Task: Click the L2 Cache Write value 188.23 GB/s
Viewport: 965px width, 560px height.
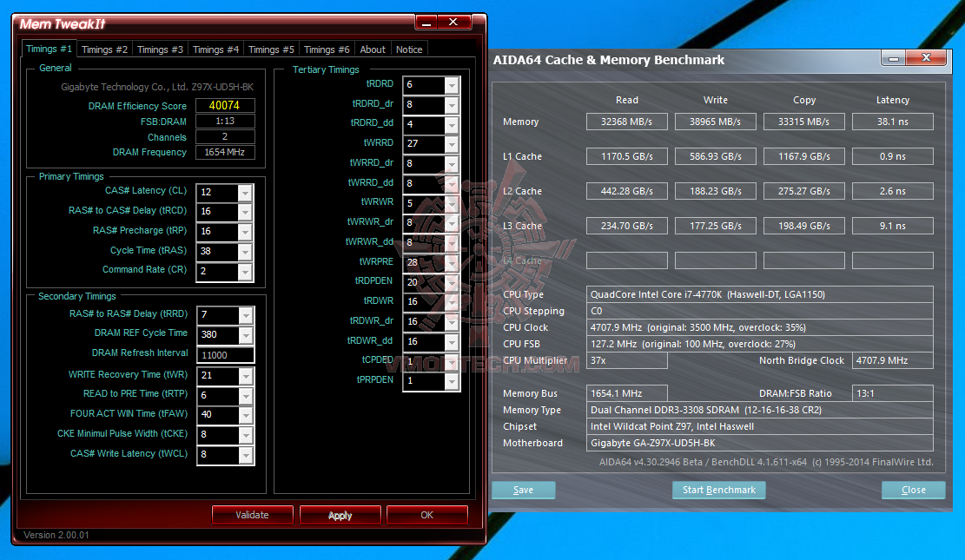Action: (x=715, y=191)
